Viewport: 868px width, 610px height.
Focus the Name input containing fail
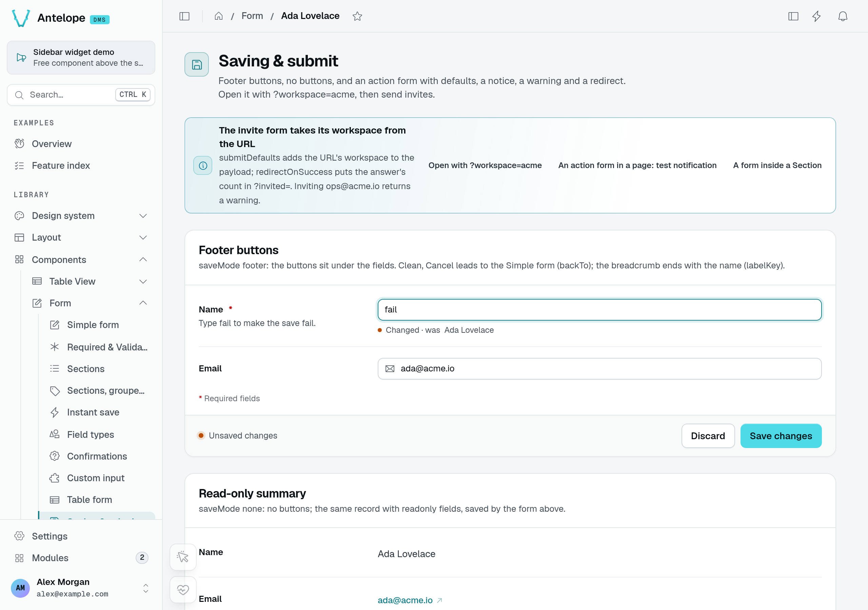pyautogui.click(x=599, y=309)
